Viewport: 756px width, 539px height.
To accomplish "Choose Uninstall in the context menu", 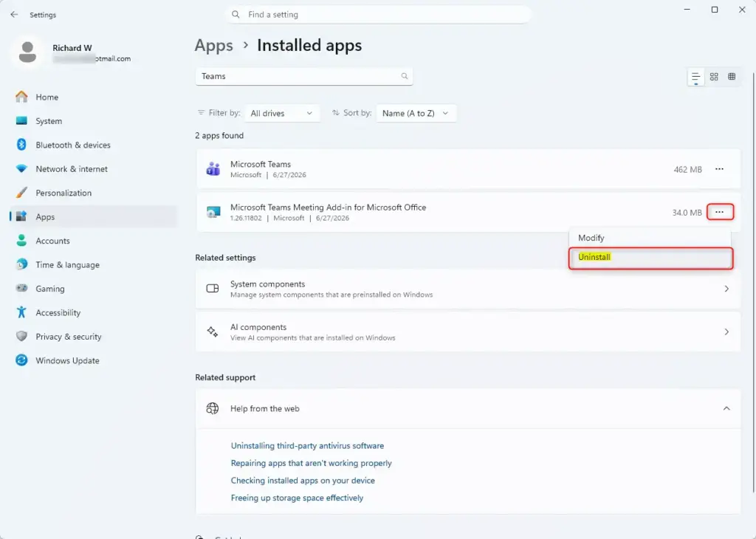I will click(x=650, y=258).
